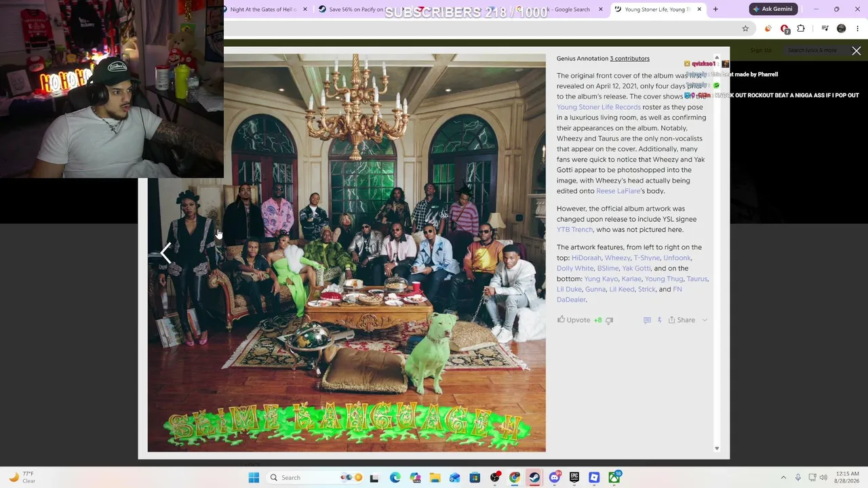Click the Ask Gemini button
The width and height of the screenshot is (868, 488).
click(773, 9)
